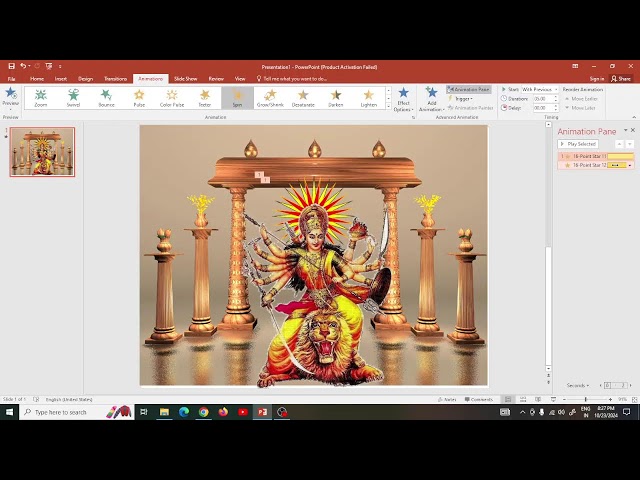The height and width of the screenshot is (480, 640).
Task: Click the Share button
Action: click(x=621, y=79)
